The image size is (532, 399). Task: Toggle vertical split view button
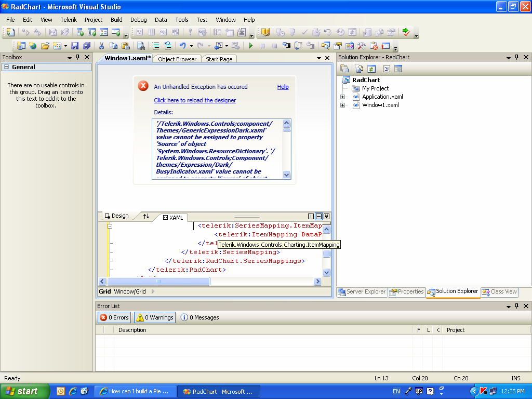(x=311, y=217)
